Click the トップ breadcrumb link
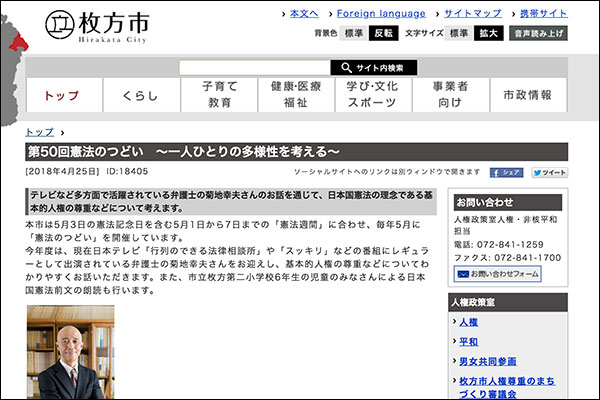 (40, 131)
